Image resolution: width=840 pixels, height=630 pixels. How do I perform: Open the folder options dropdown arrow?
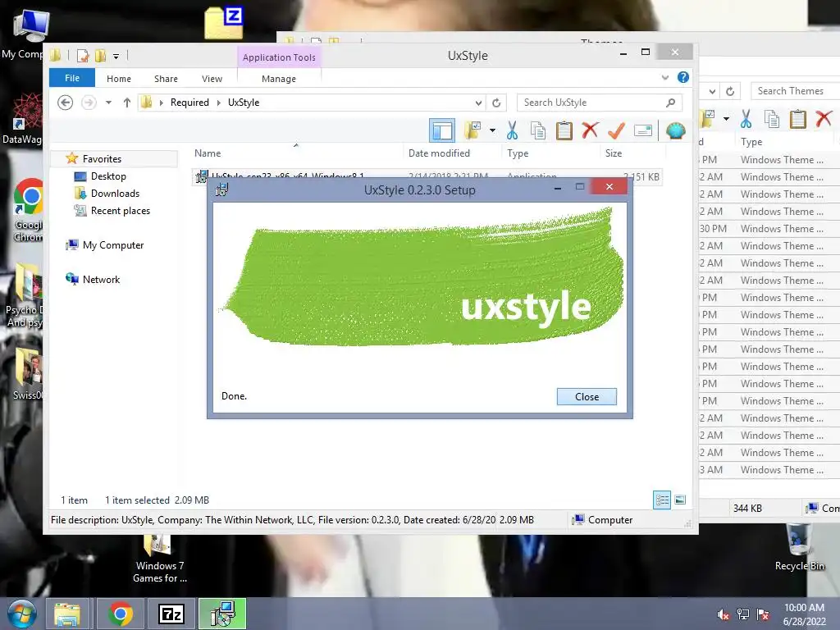coord(492,130)
